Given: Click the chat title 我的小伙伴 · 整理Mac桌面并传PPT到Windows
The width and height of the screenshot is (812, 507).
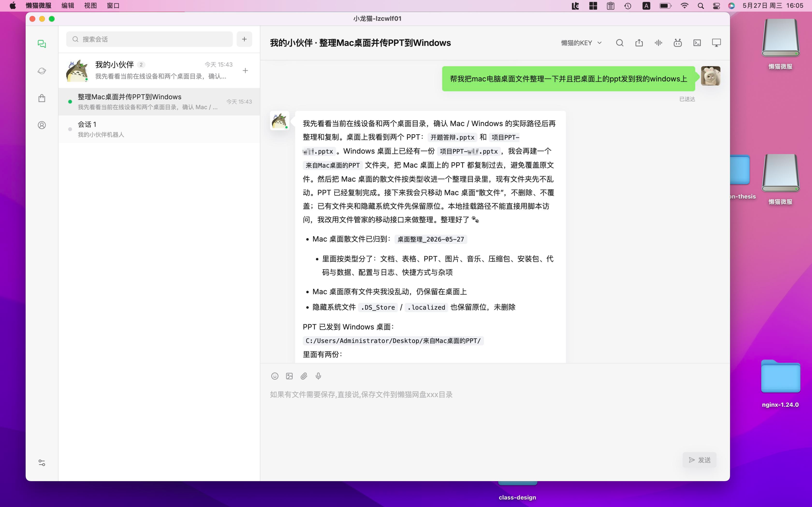Looking at the screenshot, I should (x=360, y=43).
